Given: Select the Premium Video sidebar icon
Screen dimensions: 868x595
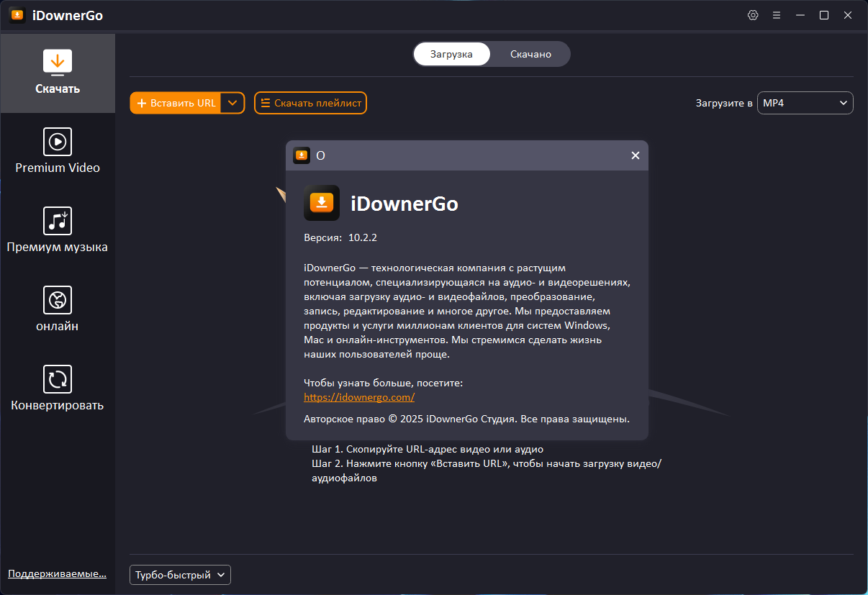Looking at the screenshot, I should click(58, 151).
